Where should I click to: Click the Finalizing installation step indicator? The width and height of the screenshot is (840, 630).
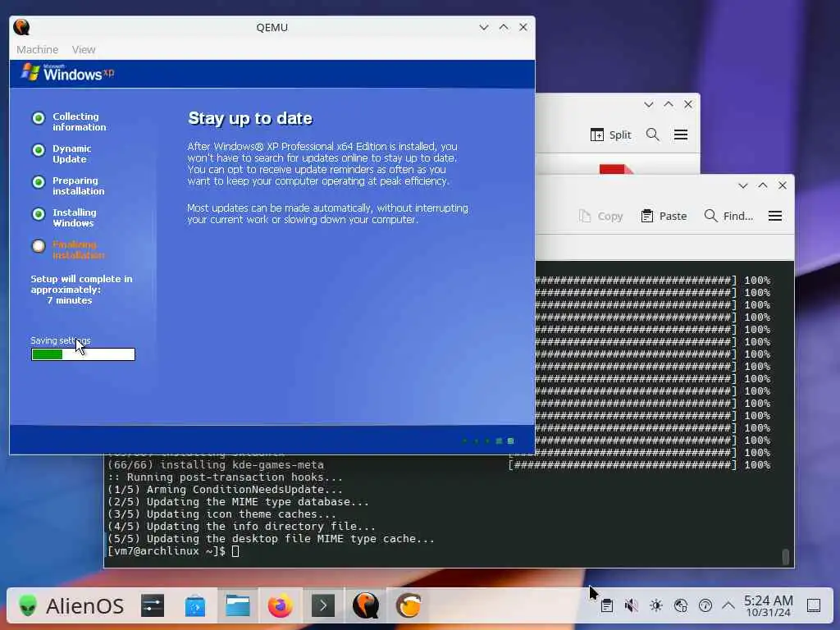click(39, 246)
